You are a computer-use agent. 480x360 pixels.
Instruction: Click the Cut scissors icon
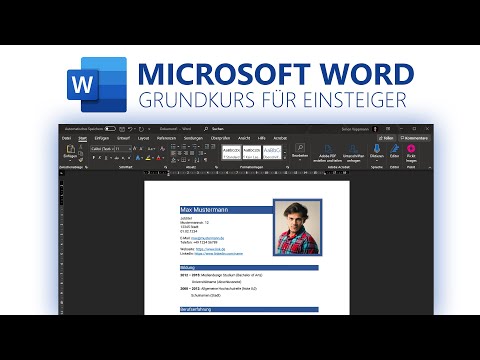(81, 147)
